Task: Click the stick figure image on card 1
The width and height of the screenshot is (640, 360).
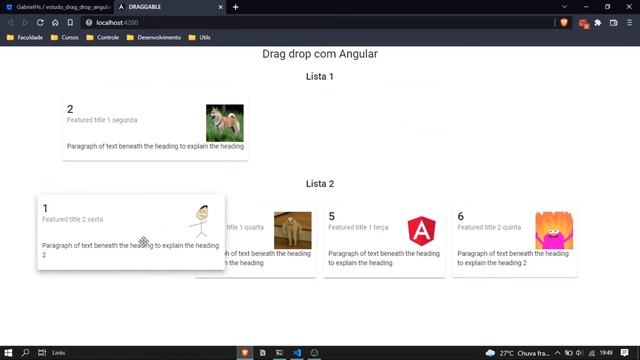Action: [200, 221]
